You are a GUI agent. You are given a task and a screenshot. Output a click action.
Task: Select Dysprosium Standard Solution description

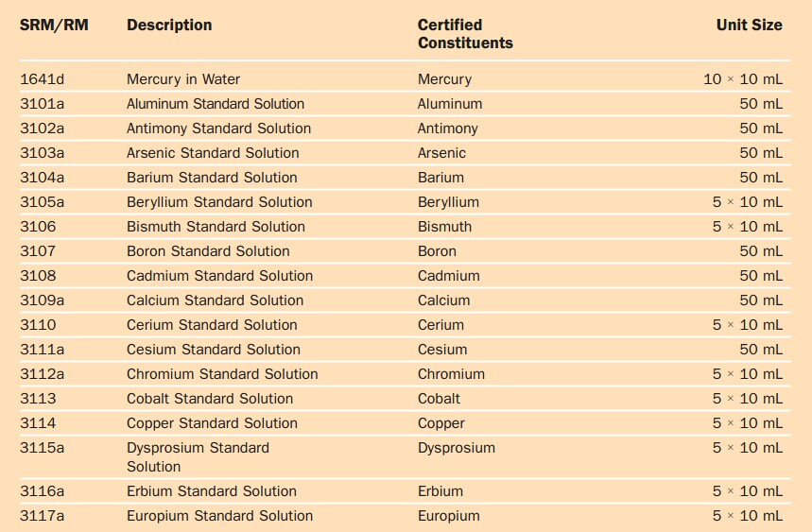pos(198,457)
